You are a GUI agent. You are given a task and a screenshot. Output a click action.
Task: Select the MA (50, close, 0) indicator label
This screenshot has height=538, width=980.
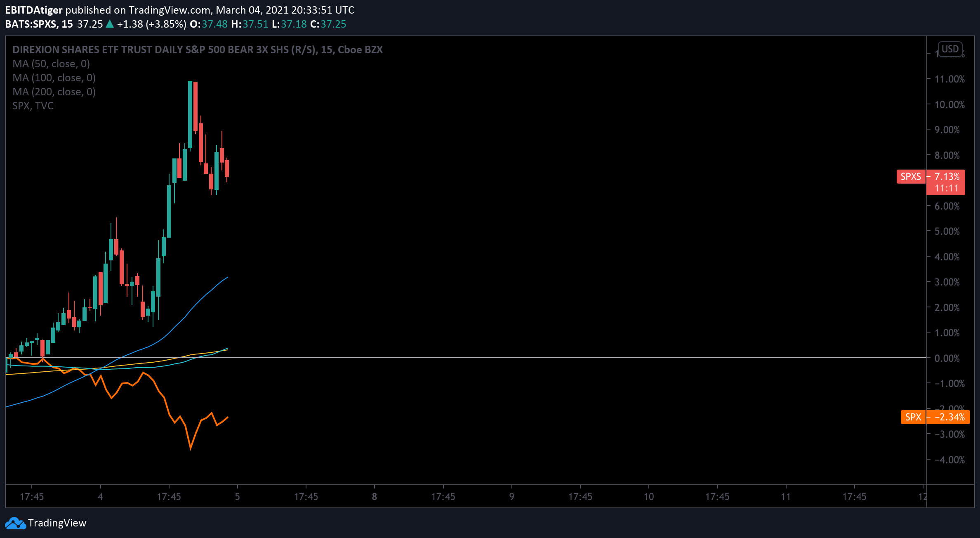coord(51,64)
